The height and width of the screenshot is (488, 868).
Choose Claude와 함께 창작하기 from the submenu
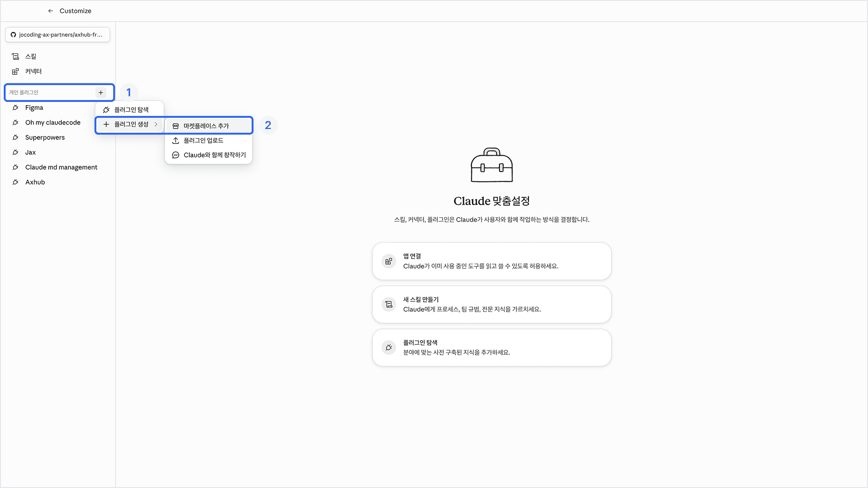pos(209,155)
